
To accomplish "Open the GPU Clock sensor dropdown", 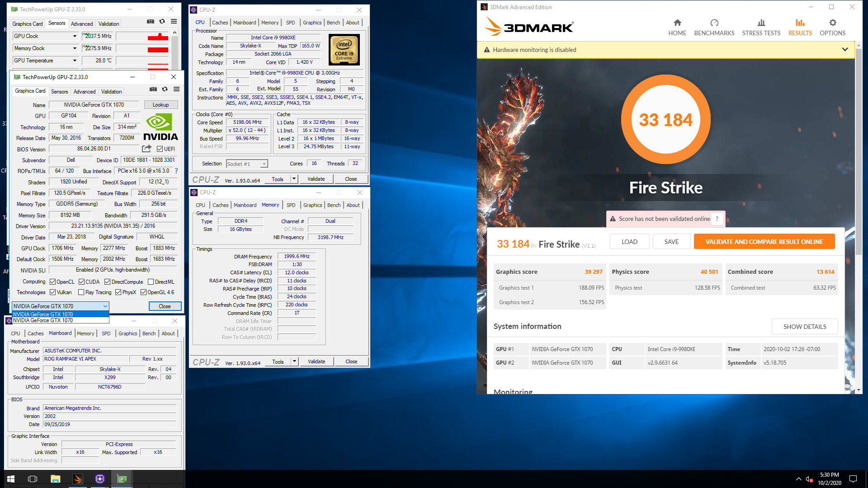I will [75, 36].
